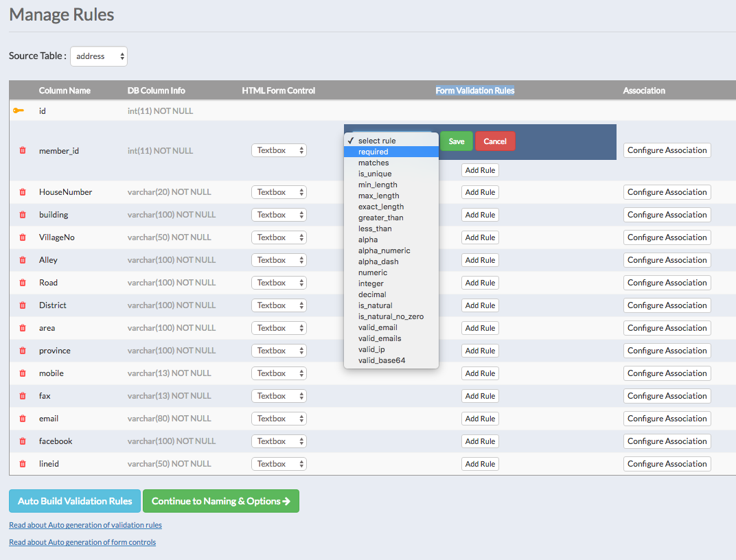Remove the Road row using trash icon

[x=23, y=283]
